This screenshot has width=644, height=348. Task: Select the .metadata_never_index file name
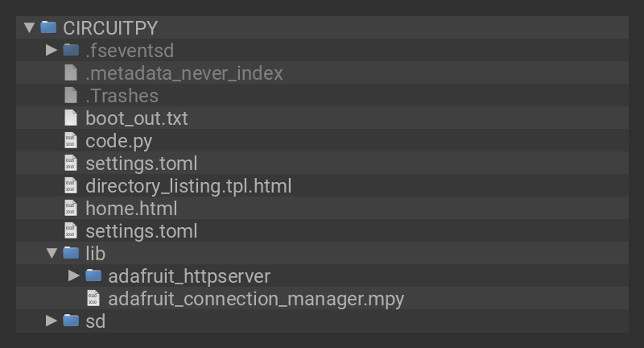click(184, 72)
